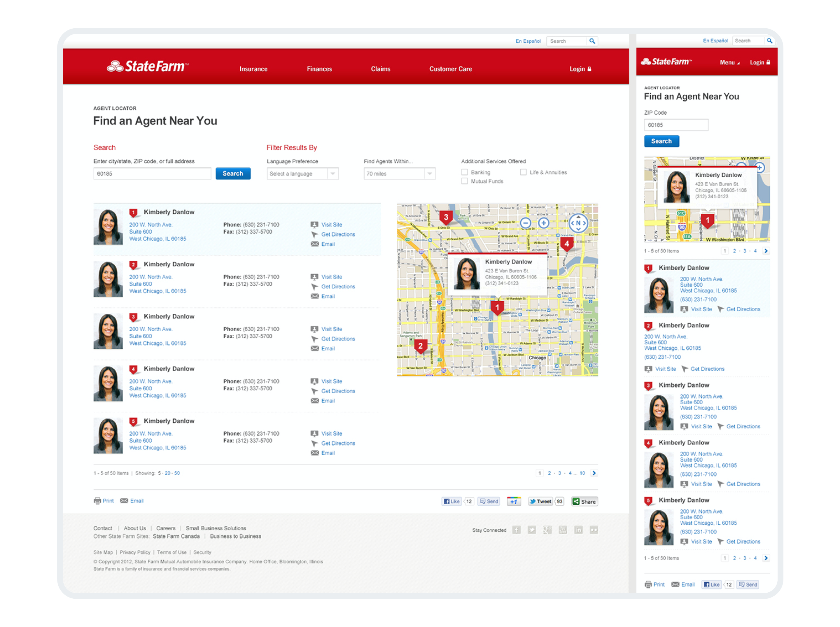
Task: Click the search magnifier icon in desktop header
Action: [592, 41]
